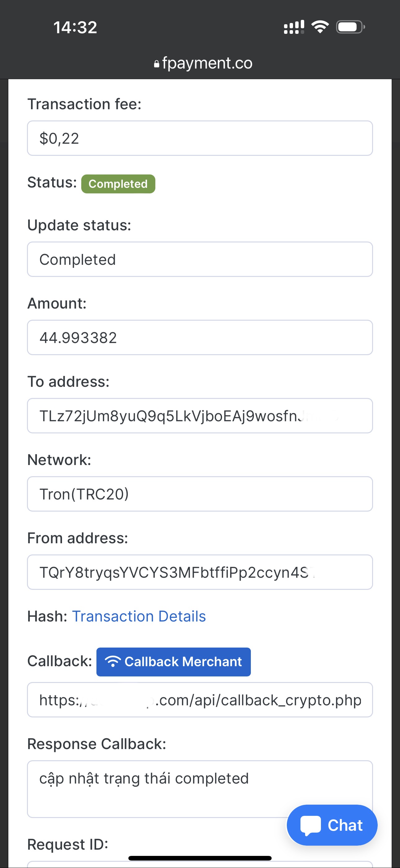Focus the Network field Tron(TRC20)
This screenshot has width=400, height=868.
200,494
